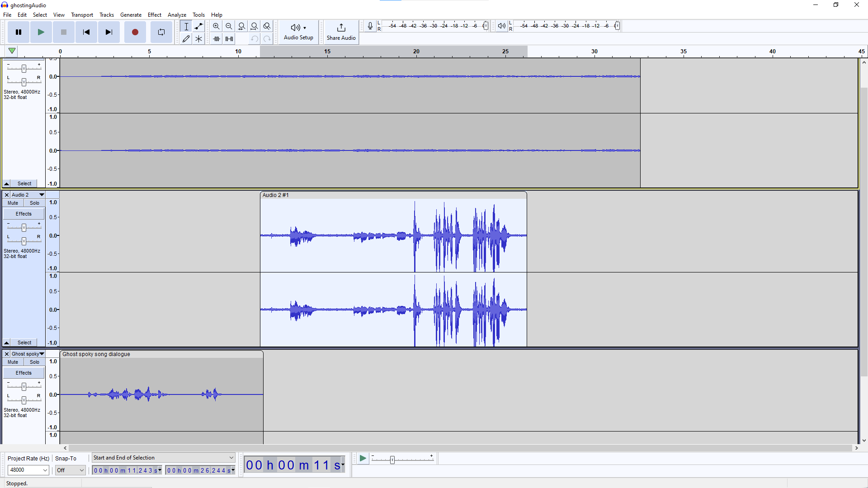Viewport: 868px width, 488px height.
Task: Click Effects button on Ghost spoky track
Action: tap(24, 373)
